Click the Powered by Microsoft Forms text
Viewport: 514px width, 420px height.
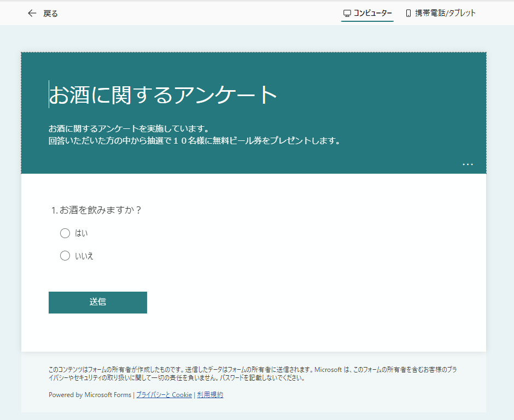pos(90,395)
